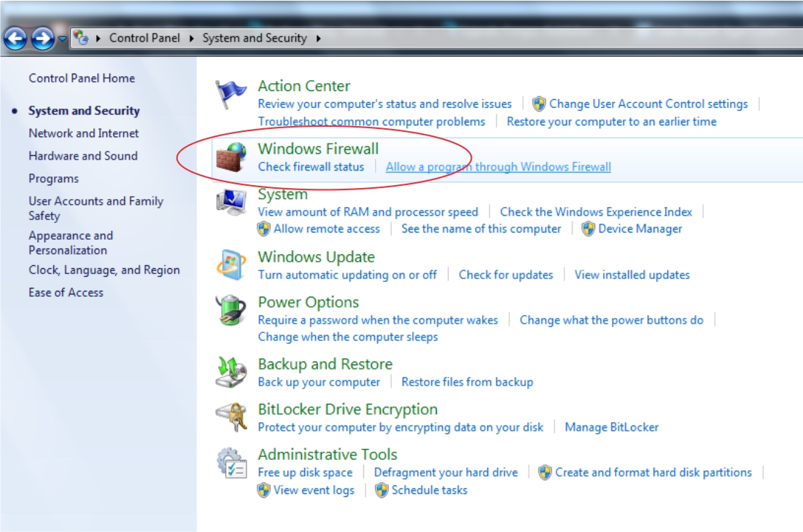Screen dimensions: 803x532
Task: Click Check for updates
Action: coord(506,275)
